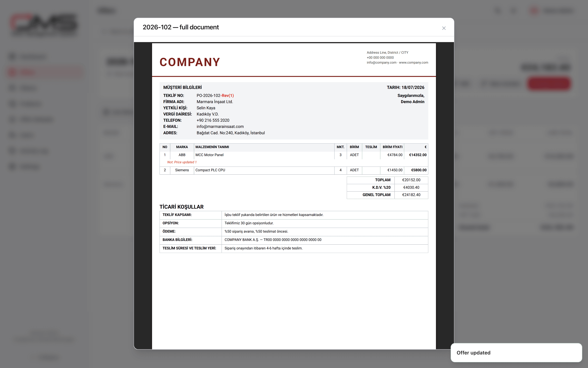Image resolution: width=588 pixels, height=368 pixels.
Task: Click the 'TEKLİF KAPSAMI:' row label
Action: pyautogui.click(x=177, y=215)
